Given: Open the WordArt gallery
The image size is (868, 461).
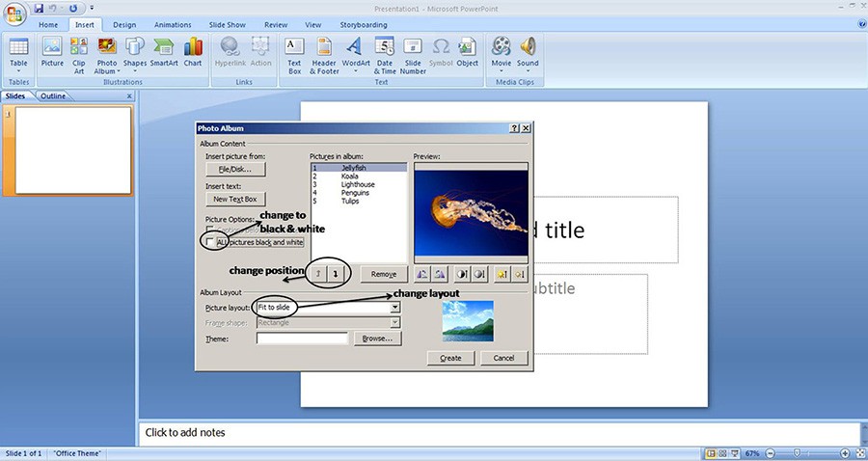Looking at the screenshot, I should point(355,51).
